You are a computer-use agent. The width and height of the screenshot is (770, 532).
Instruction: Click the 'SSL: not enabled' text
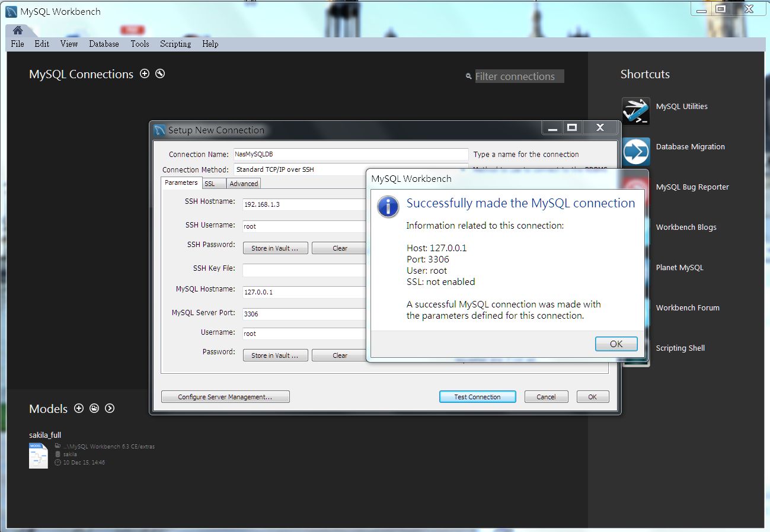[441, 282]
